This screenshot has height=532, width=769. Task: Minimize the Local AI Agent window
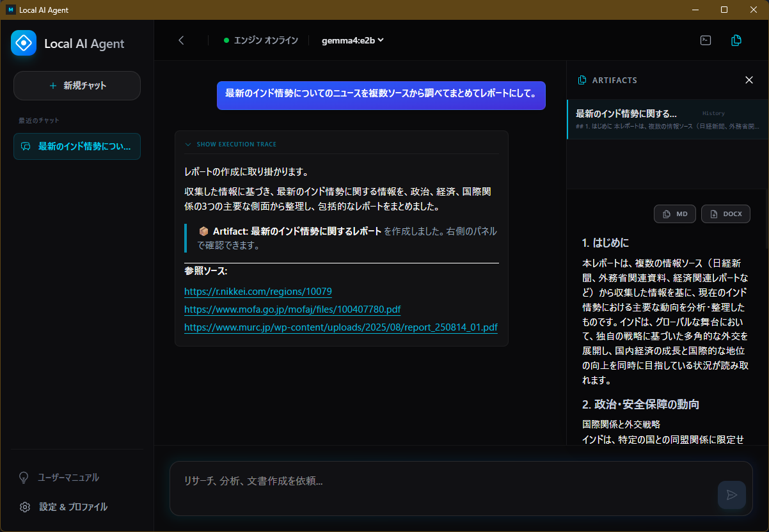[x=695, y=10]
